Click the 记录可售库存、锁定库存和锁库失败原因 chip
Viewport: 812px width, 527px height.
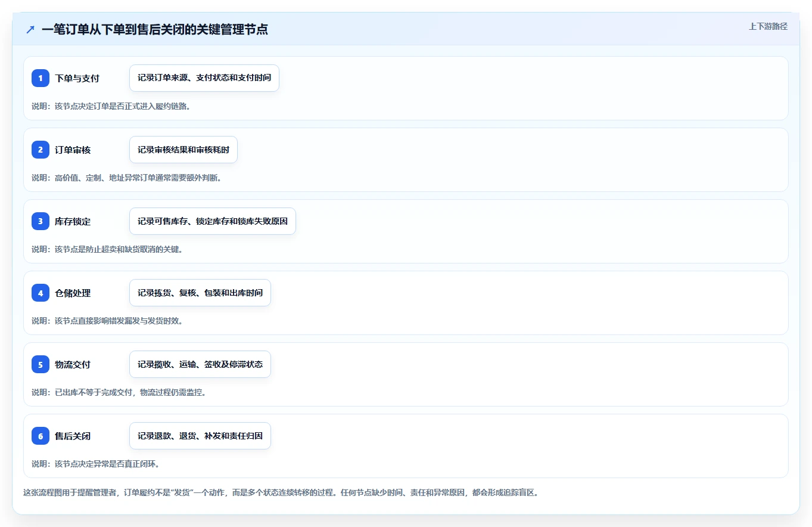coord(213,221)
